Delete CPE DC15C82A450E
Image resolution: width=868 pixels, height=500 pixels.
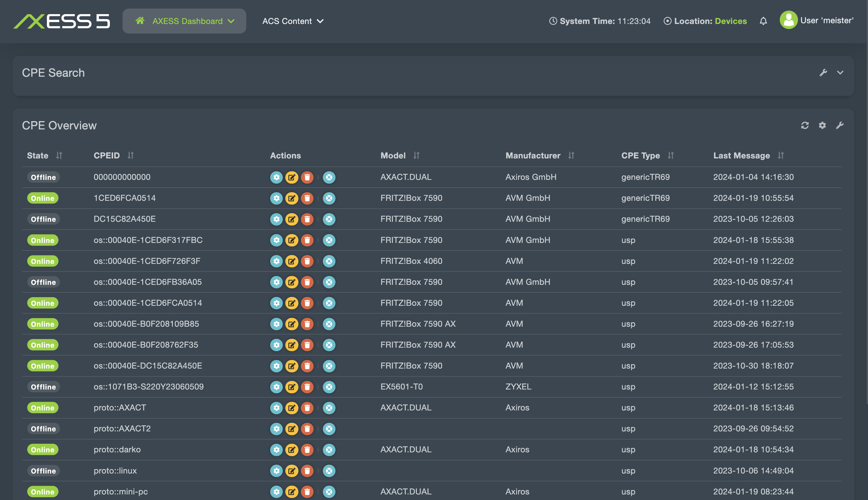click(x=307, y=219)
